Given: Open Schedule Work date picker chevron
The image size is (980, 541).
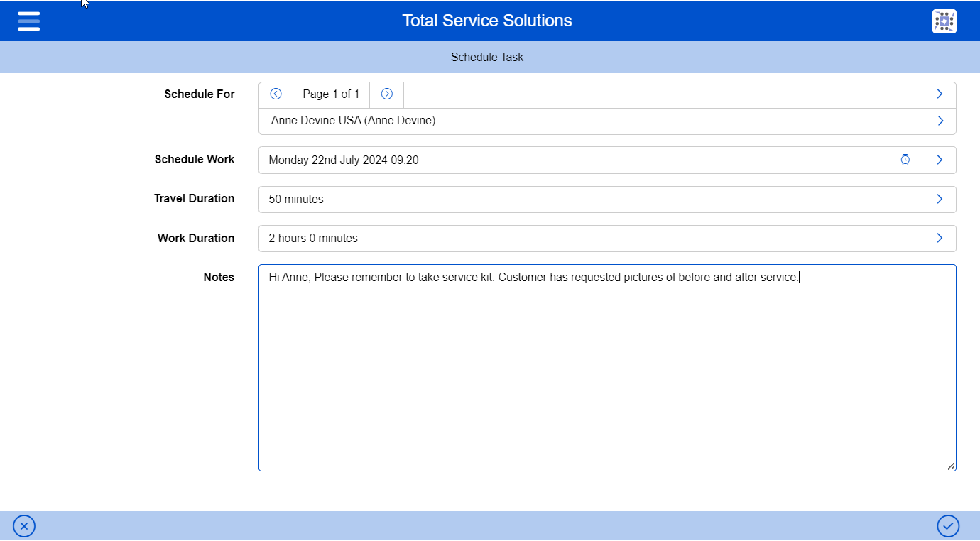Looking at the screenshot, I should click(x=939, y=160).
